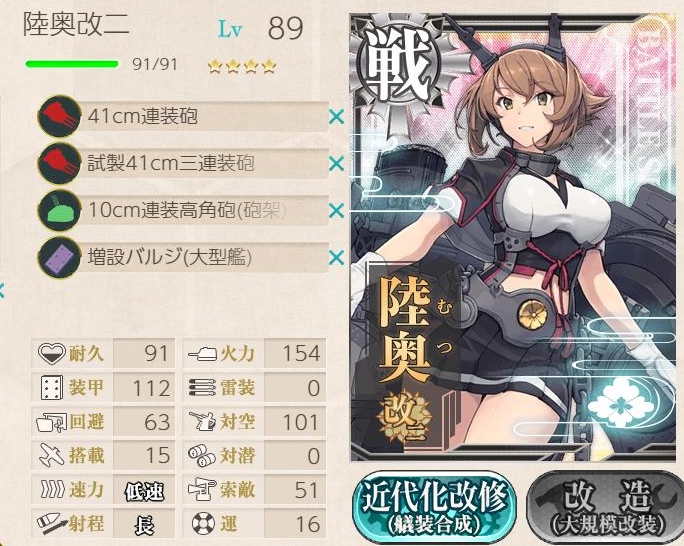684x546 pixels.
Task: Click the 陸奥改二 ship card artwork
Action: click(x=513, y=238)
